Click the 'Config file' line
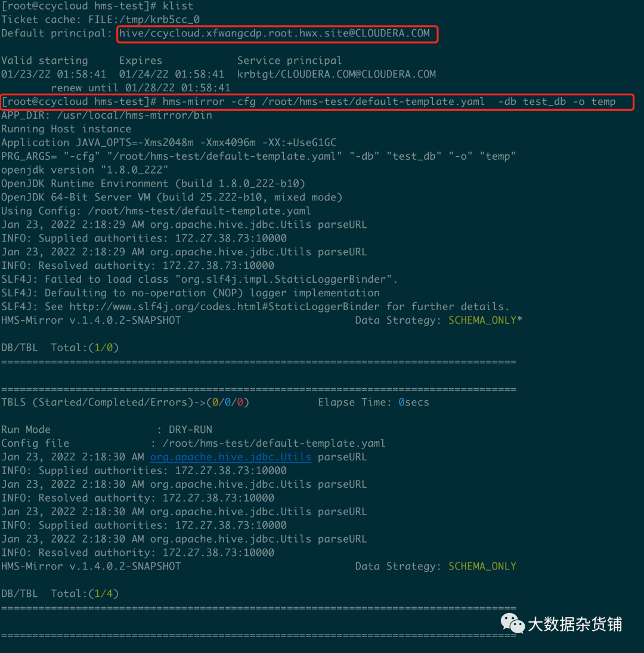 pos(193,444)
